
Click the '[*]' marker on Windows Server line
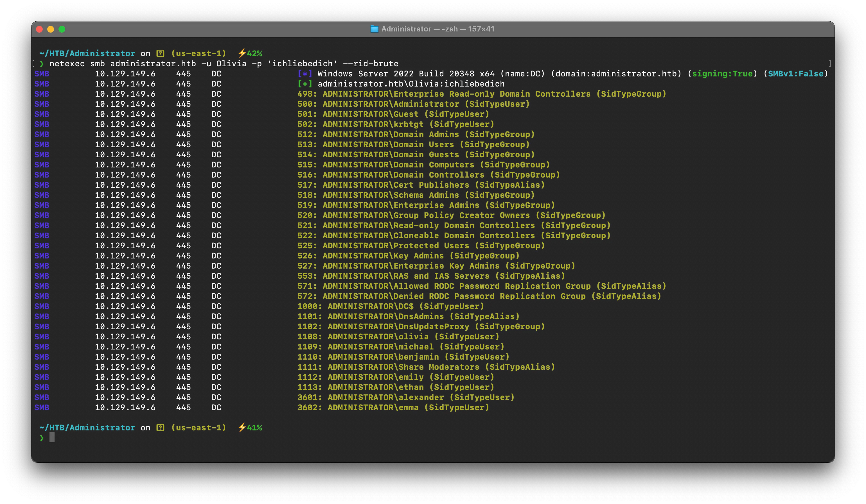(305, 74)
